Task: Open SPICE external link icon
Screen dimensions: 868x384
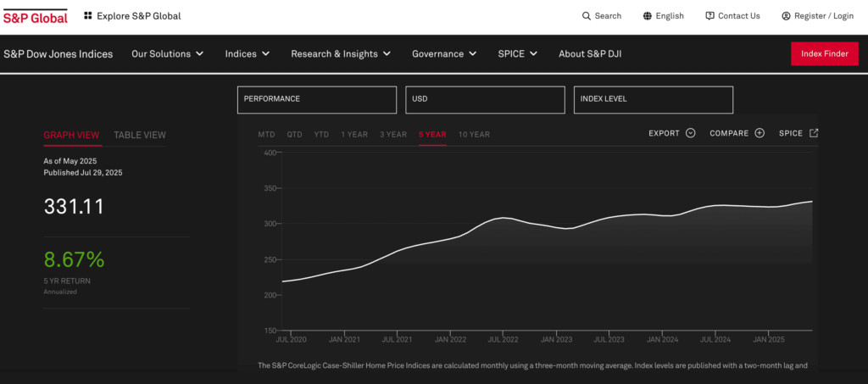Action: (814, 133)
